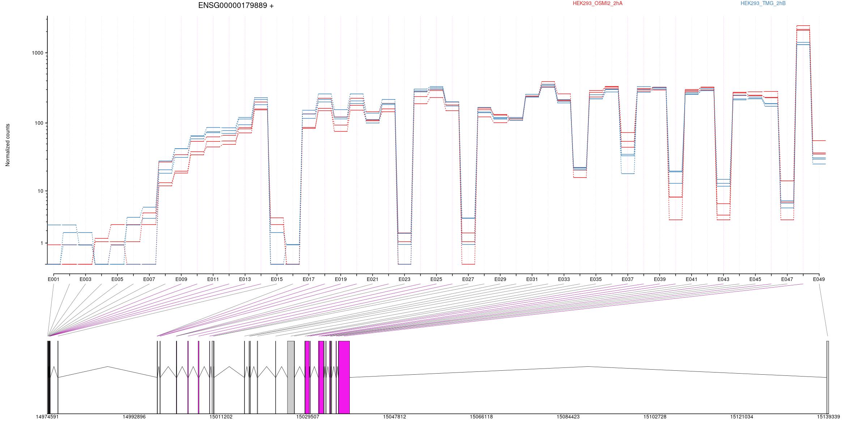Viewport: 868px width, 434px height.
Task: Click the wide gray exon block in gene model
Action: [x=291, y=377]
